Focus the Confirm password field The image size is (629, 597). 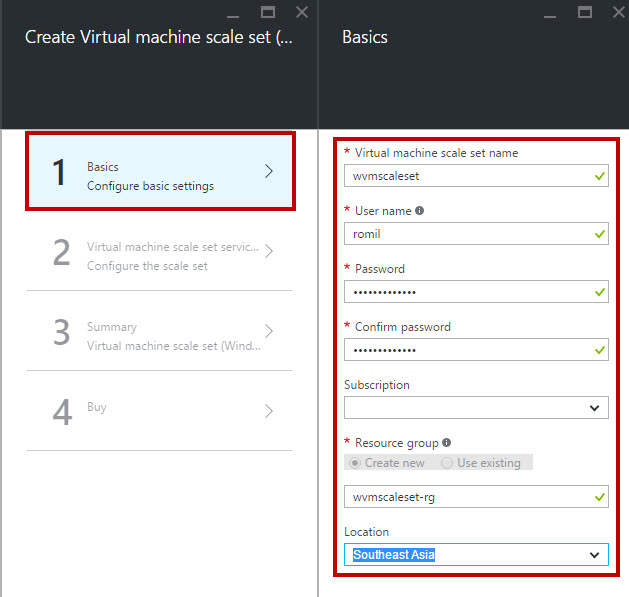coord(476,349)
